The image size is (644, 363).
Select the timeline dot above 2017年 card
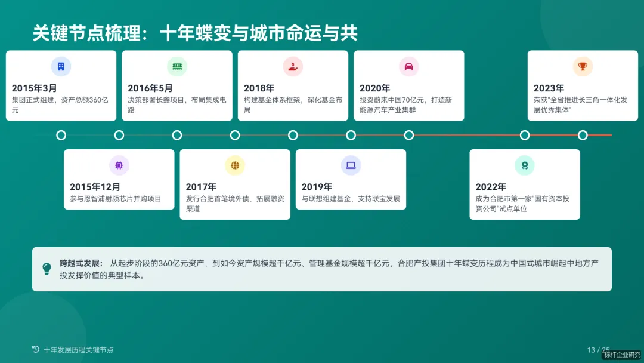(x=235, y=135)
